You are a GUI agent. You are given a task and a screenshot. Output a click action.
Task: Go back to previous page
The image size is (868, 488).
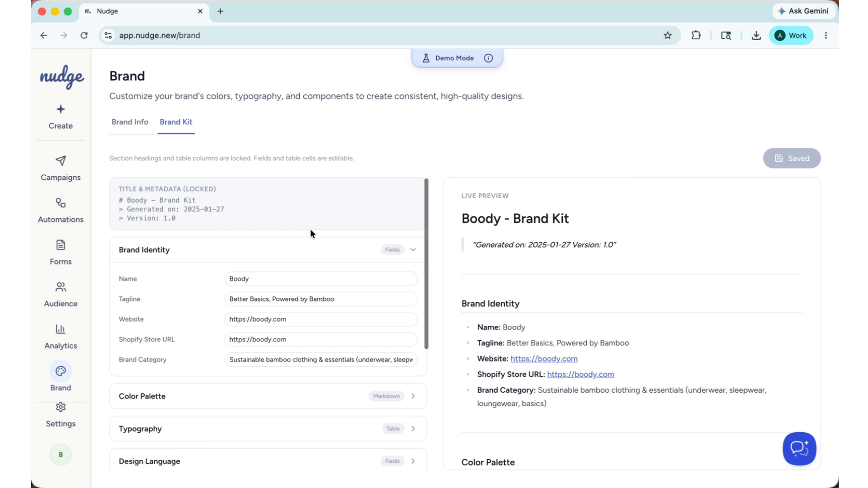44,35
